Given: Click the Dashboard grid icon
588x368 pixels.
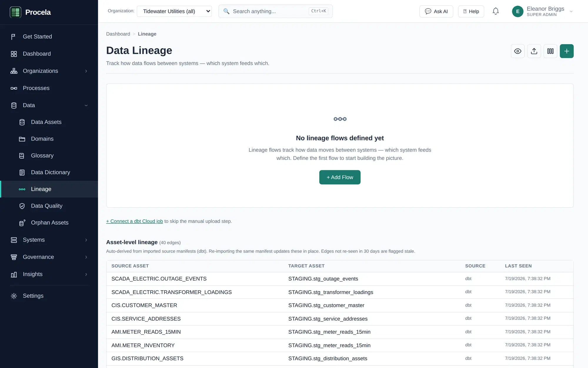Looking at the screenshot, I should click(14, 54).
